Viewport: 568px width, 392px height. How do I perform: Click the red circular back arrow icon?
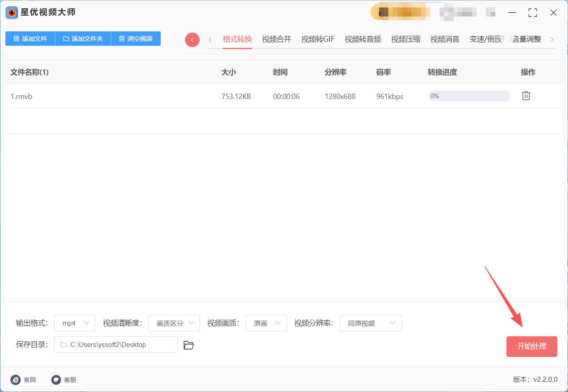tap(192, 40)
